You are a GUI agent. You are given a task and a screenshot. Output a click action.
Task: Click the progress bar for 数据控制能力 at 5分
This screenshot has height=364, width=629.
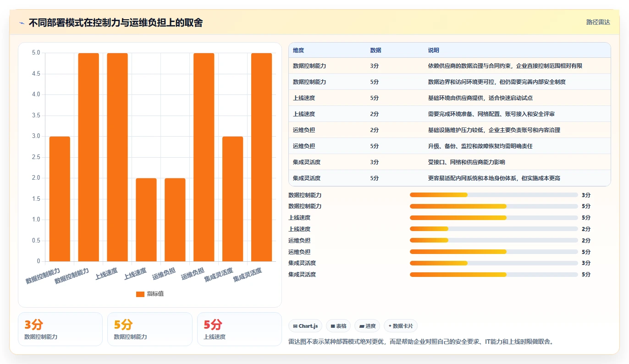[x=494, y=206]
